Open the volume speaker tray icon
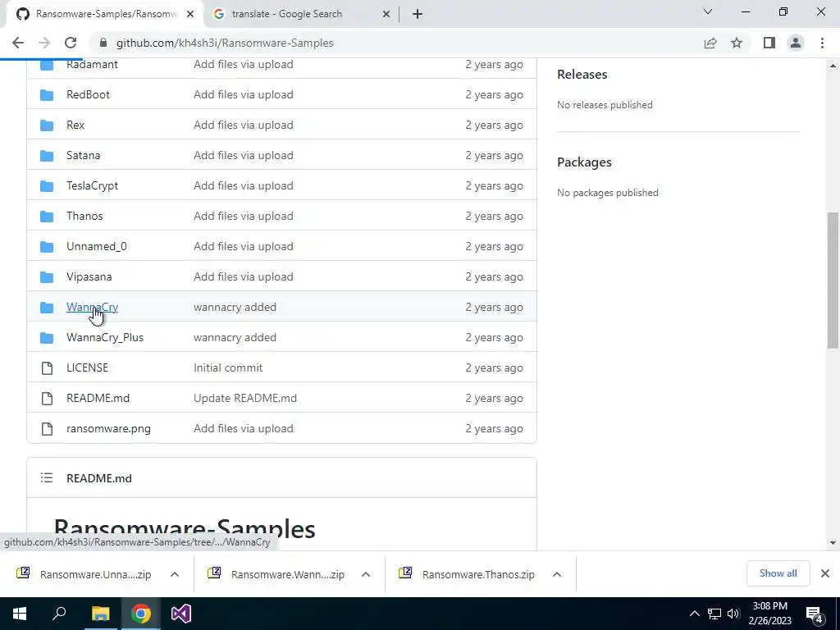The height and width of the screenshot is (630, 840). tap(733, 614)
